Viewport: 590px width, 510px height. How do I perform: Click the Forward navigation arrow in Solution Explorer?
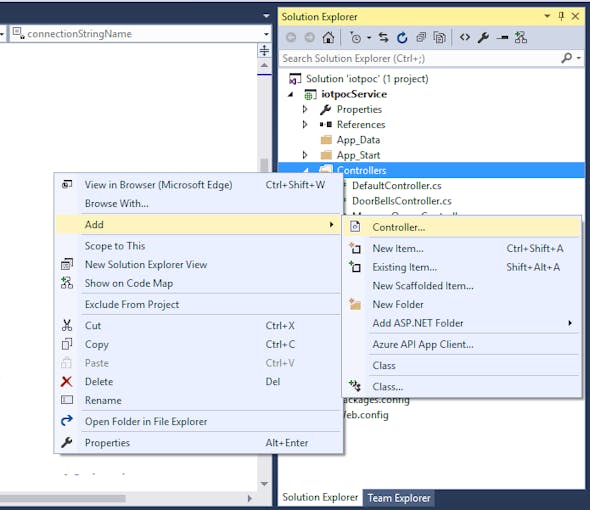(x=310, y=38)
